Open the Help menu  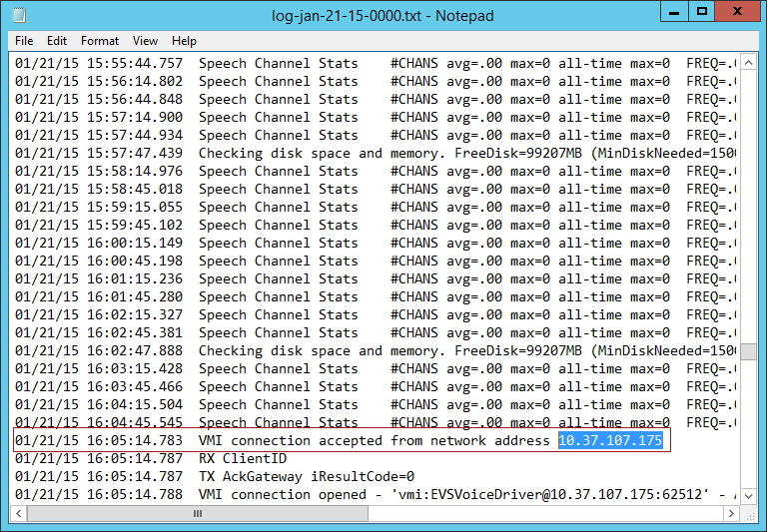[184, 41]
